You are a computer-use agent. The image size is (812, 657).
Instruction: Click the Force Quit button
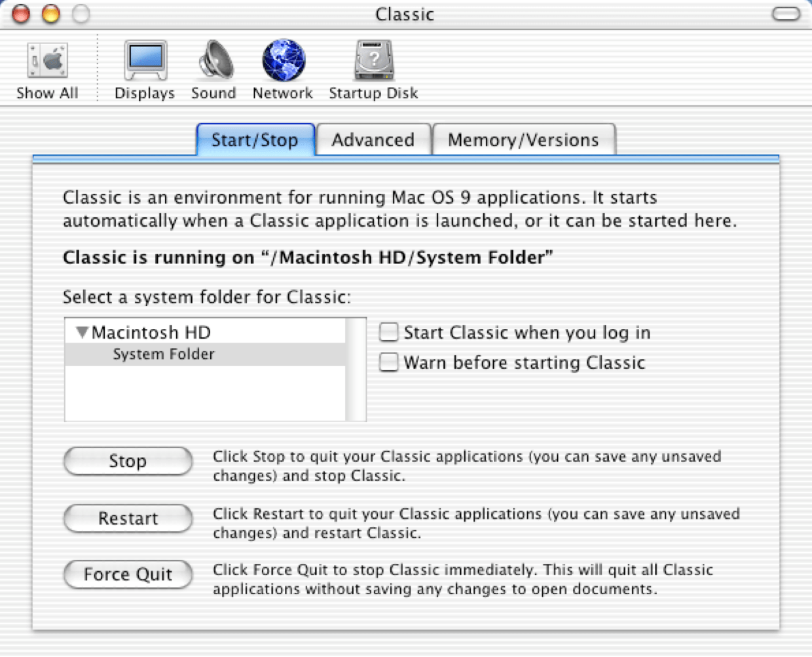(128, 574)
